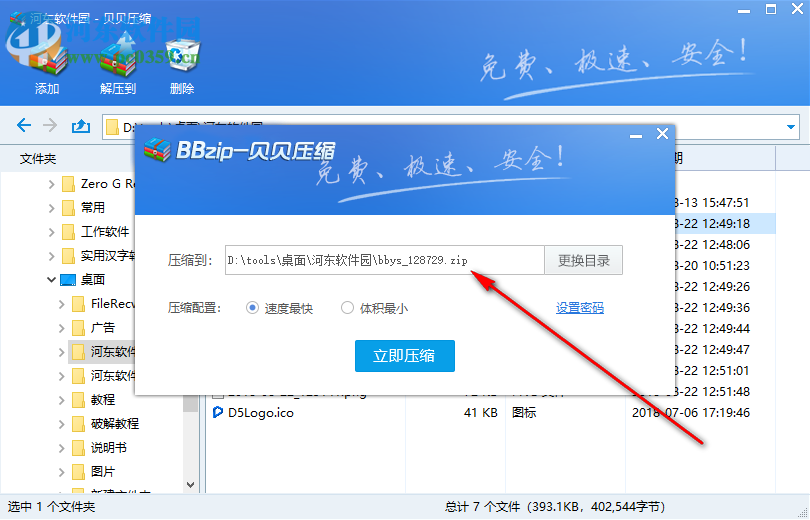Click the 图标 type cell
Viewport: 810px width, 520px height.
click(524, 413)
